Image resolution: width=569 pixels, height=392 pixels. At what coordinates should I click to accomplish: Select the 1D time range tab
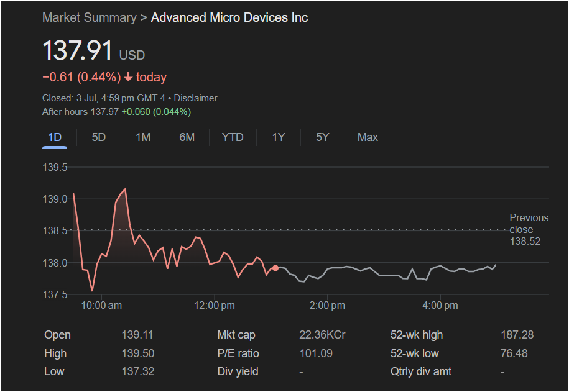pos(55,137)
